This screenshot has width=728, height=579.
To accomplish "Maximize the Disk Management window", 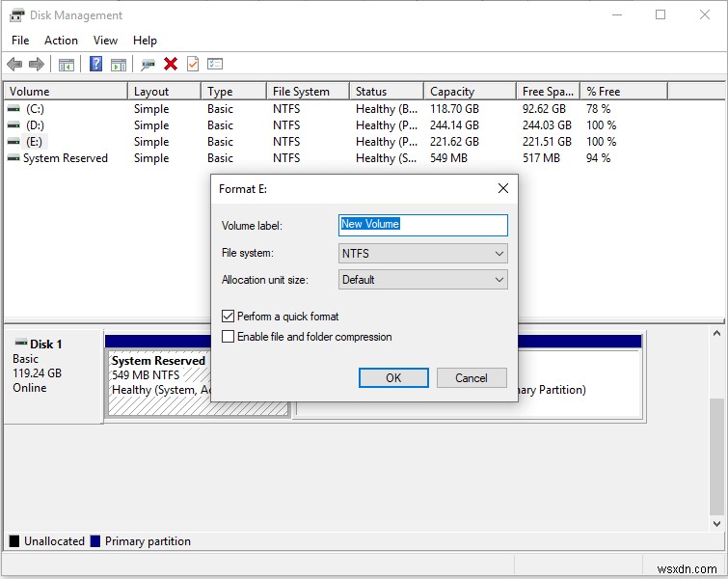I will (x=661, y=14).
